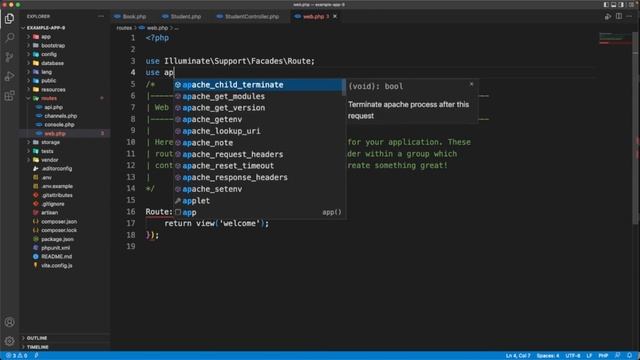Expand the OUTLINE section
The height and width of the screenshot is (360, 640).
tap(37, 338)
